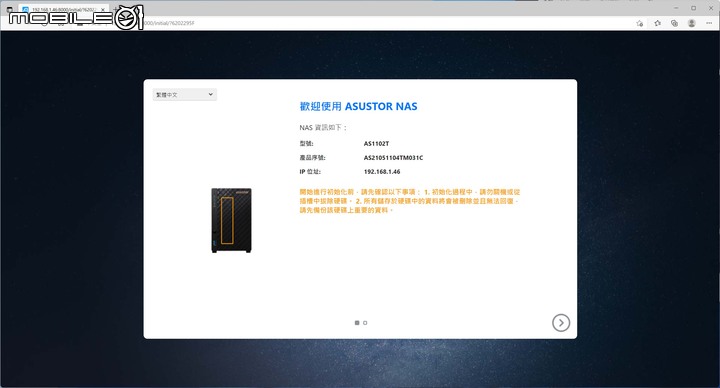Click the NAS 資訊如下 label
The height and width of the screenshot is (388, 720).
pyautogui.click(x=323, y=128)
